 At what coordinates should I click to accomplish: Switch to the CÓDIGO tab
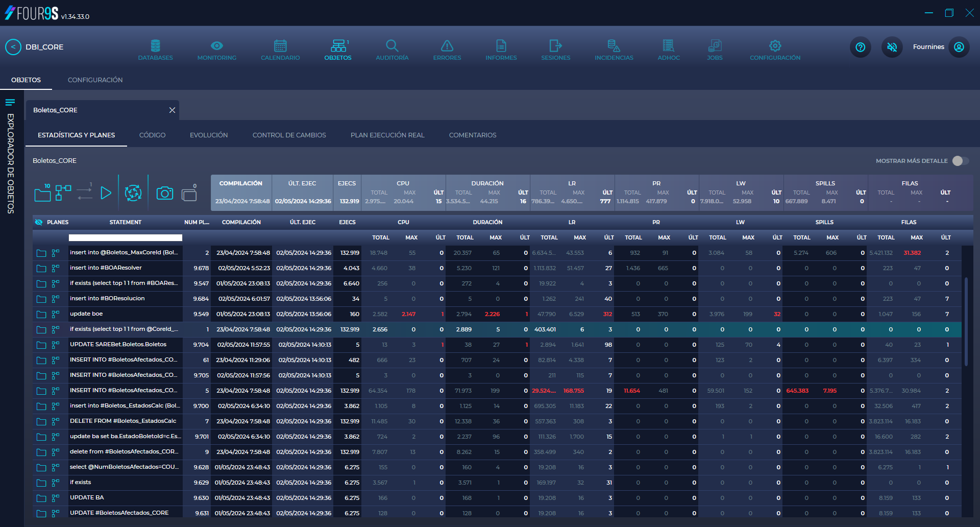[152, 135]
